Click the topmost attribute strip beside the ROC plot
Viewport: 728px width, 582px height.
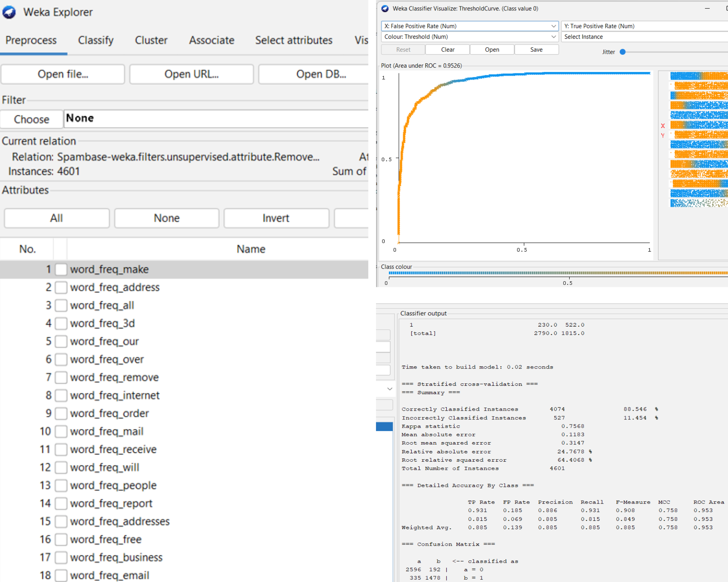(699, 76)
